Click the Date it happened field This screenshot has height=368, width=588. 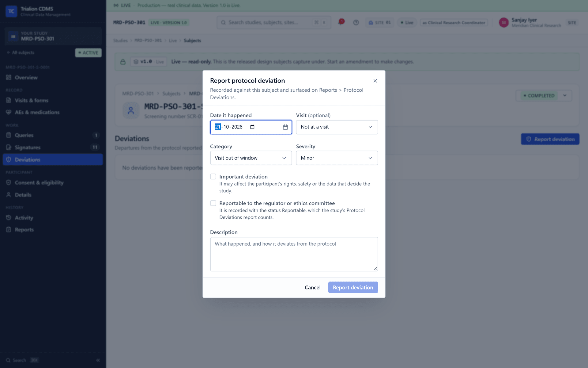(251, 127)
